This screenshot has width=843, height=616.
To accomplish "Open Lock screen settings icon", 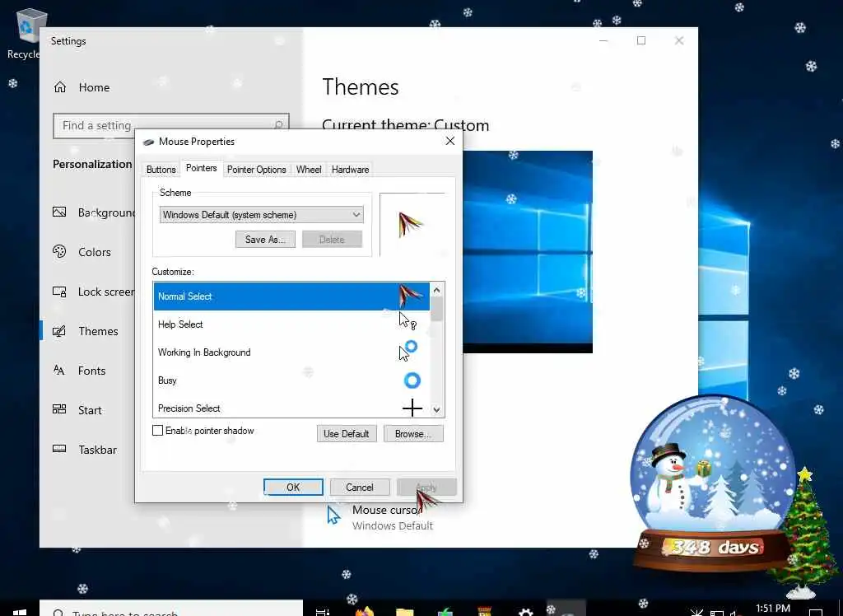I will click(59, 292).
